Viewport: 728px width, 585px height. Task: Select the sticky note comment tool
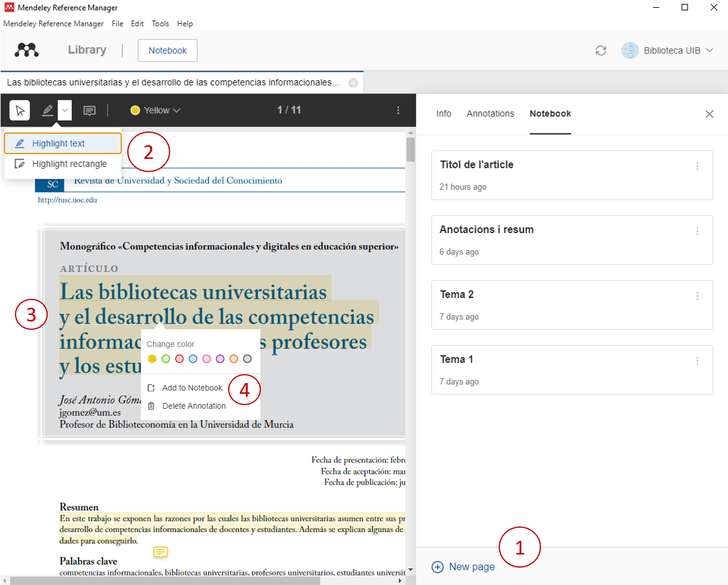tap(90, 110)
